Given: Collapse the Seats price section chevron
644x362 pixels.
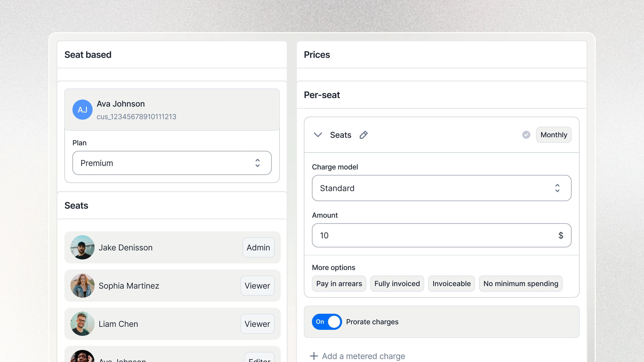Looking at the screenshot, I should [318, 135].
